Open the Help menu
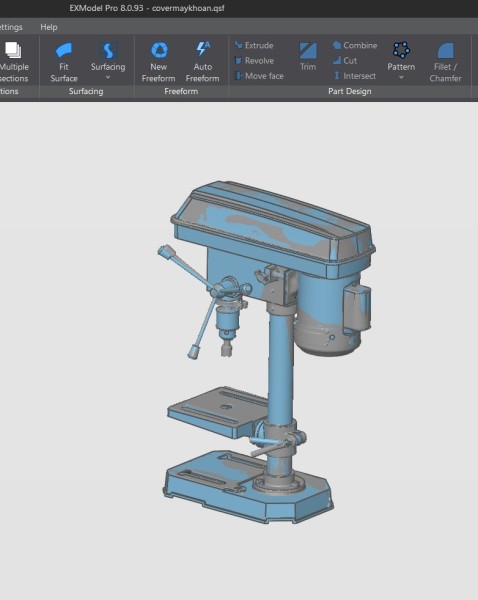The image size is (478, 600). [x=49, y=27]
